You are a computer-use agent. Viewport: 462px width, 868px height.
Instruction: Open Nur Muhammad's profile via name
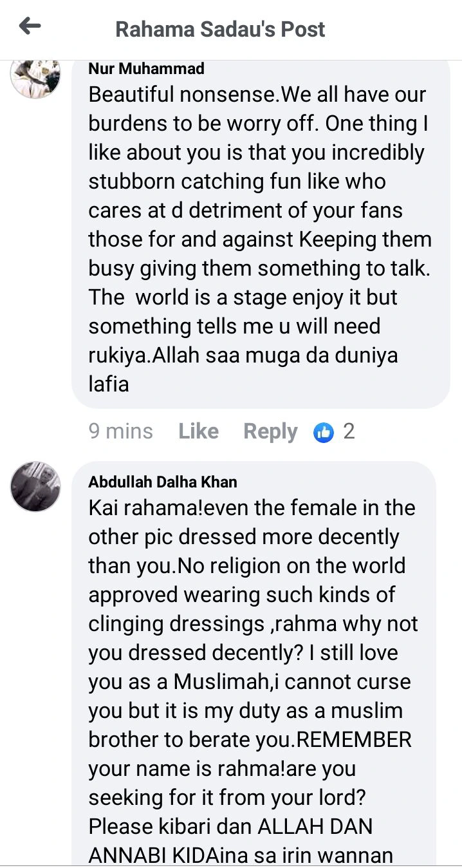coord(146,68)
